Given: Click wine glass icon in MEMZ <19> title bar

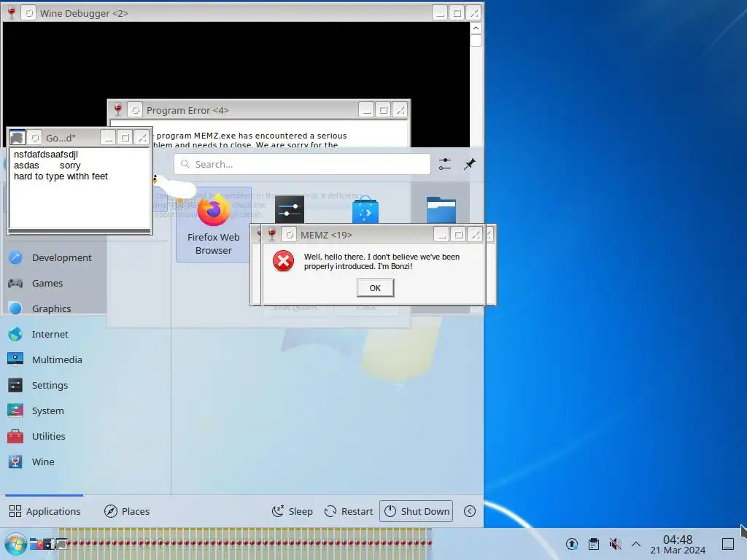Looking at the screenshot, I should 272,234.
